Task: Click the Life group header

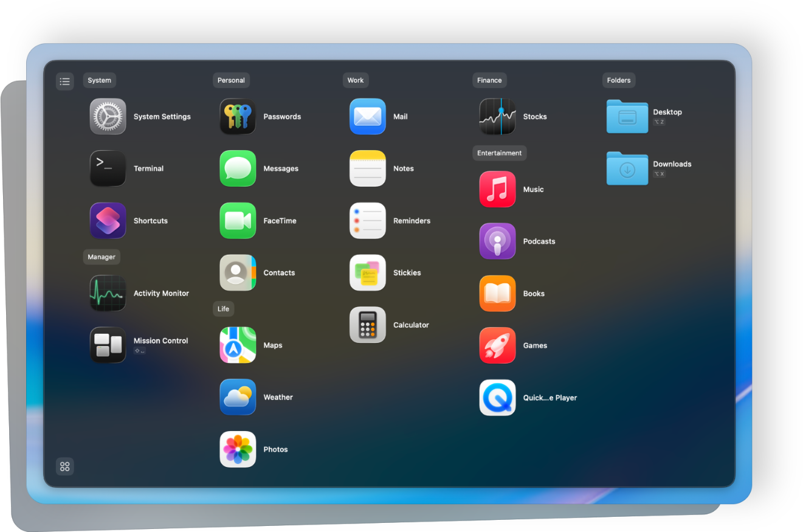Action: (x=223, y=309)
